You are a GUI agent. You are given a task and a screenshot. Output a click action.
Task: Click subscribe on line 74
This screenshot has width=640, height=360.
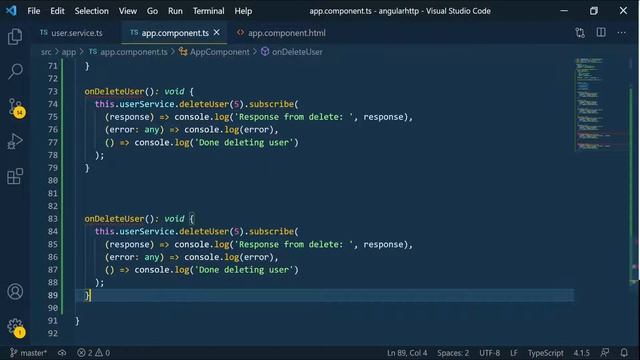tap(271, 104)
